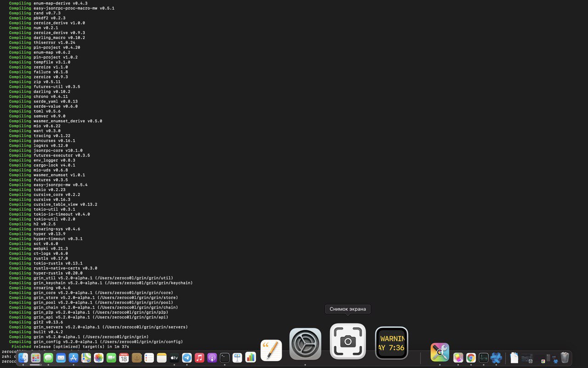Launch the Screenshot app (Снимок экрана)

click(348, 341)
